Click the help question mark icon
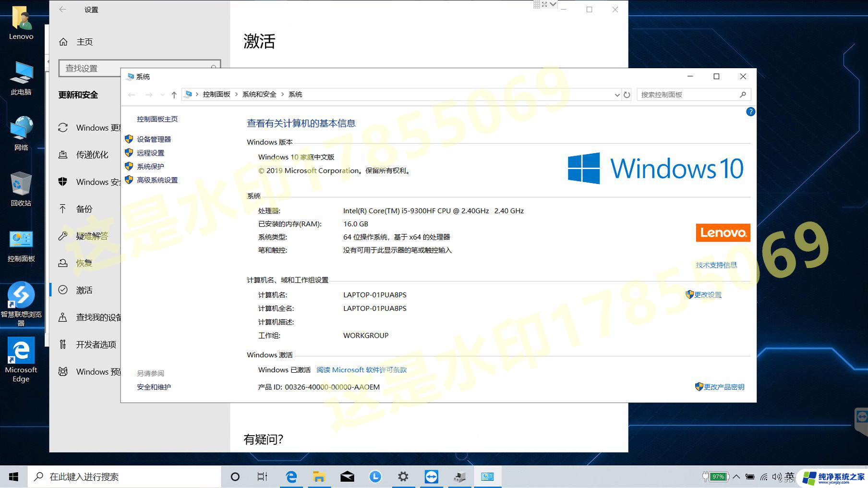The image size is (868, 488). click(x=750, y=112)
